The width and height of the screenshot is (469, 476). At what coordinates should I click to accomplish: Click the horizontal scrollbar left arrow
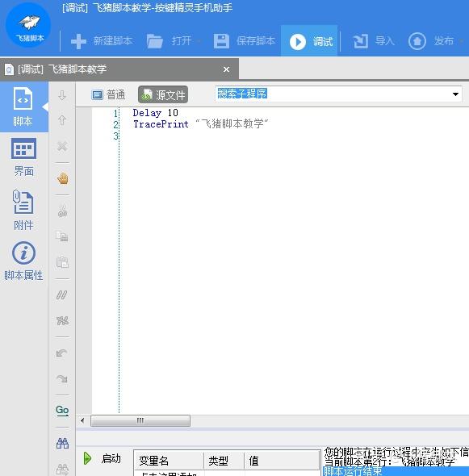pos(82,420)
